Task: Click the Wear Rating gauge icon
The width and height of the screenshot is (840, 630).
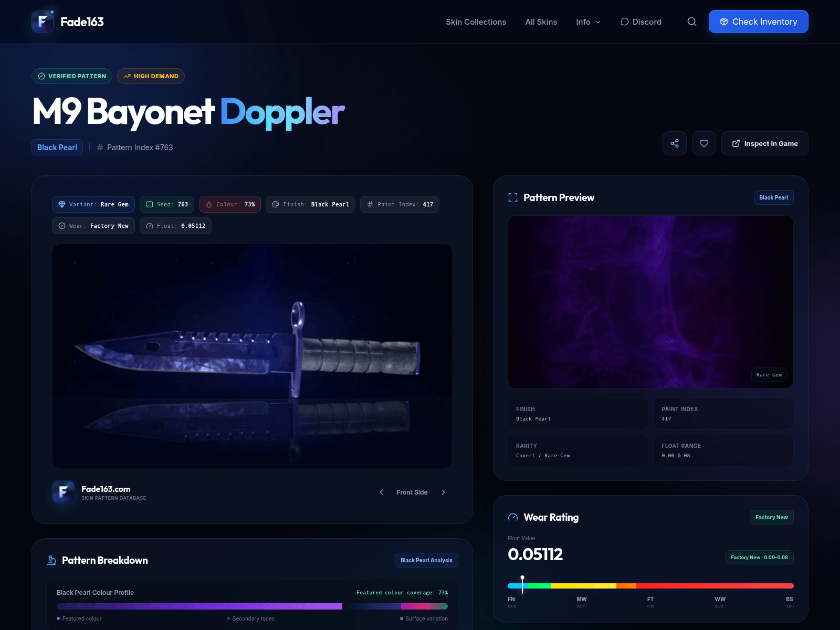Action: [513, 517]
